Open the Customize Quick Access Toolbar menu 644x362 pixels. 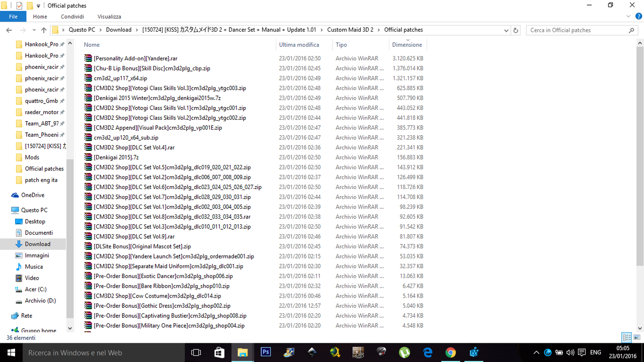(38, 5)
